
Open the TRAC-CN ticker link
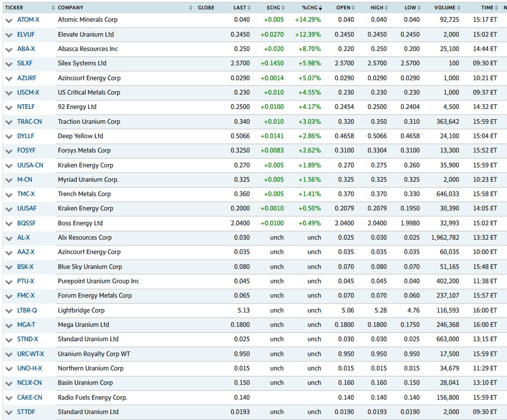point(29,122)
